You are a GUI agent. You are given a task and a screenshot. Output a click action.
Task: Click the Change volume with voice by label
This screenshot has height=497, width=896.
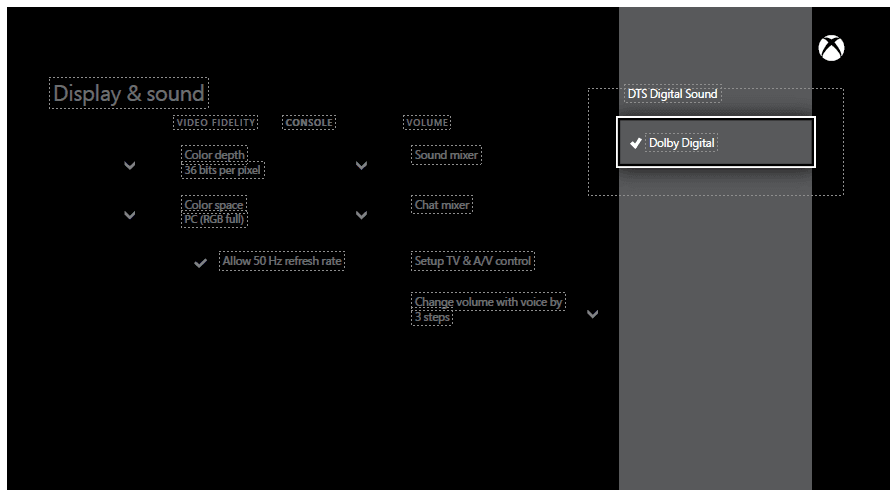tap(489, 302)
